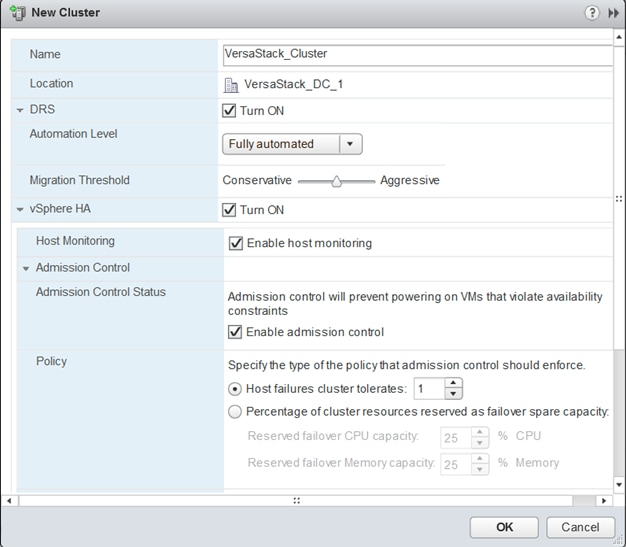Click the vertical scrollbar down arrow
The width and height of the screenshot is (626, 547).
(619, 485)
